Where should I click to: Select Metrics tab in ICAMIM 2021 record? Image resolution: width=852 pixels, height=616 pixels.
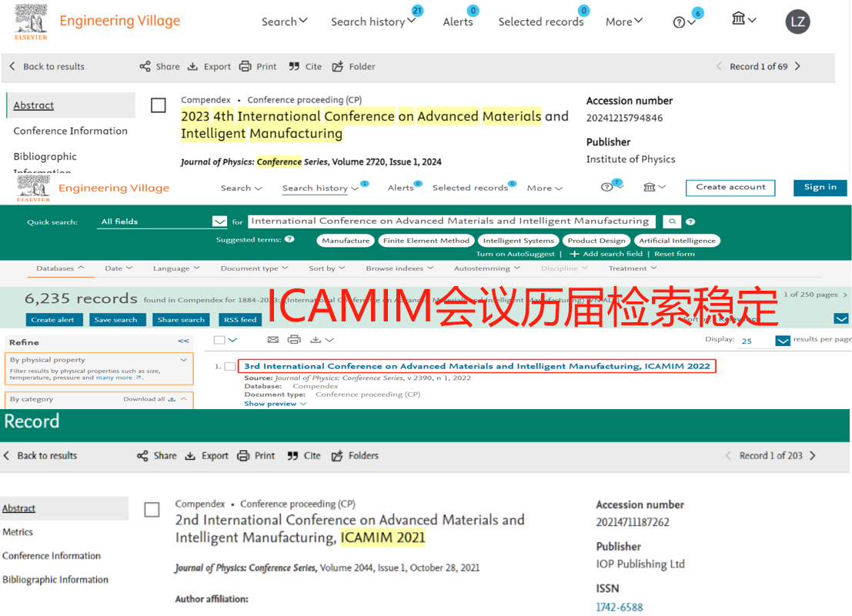pos(18,532)
